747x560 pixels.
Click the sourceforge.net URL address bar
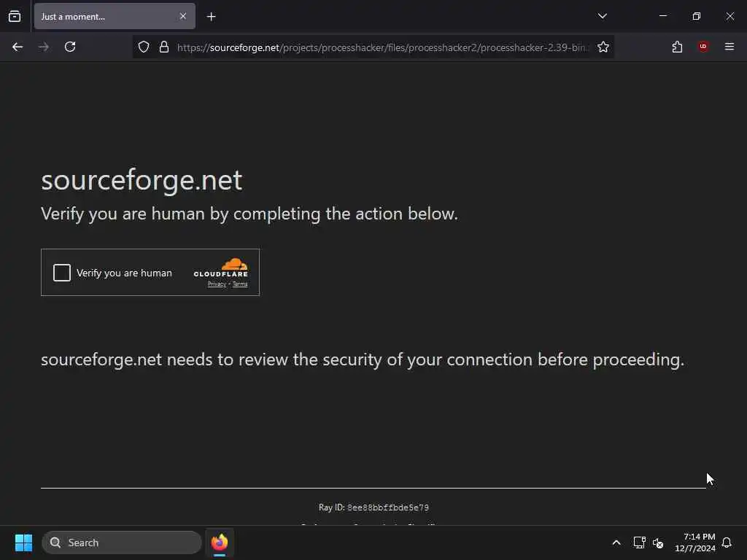(x=379, y=47)
